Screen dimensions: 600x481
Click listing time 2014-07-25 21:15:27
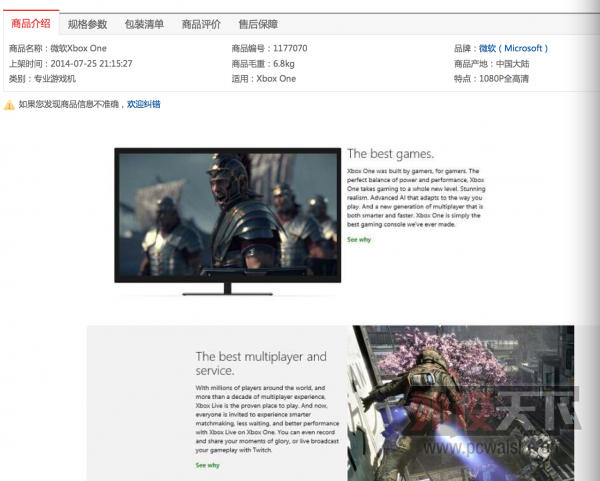[91, 64]
